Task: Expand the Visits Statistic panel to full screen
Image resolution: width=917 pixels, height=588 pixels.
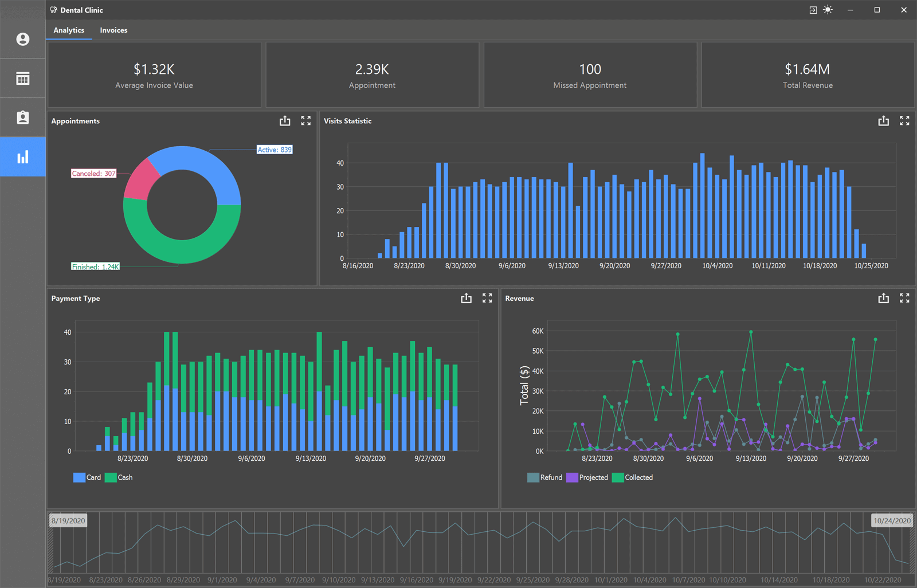Action: [x=904, y=120]
